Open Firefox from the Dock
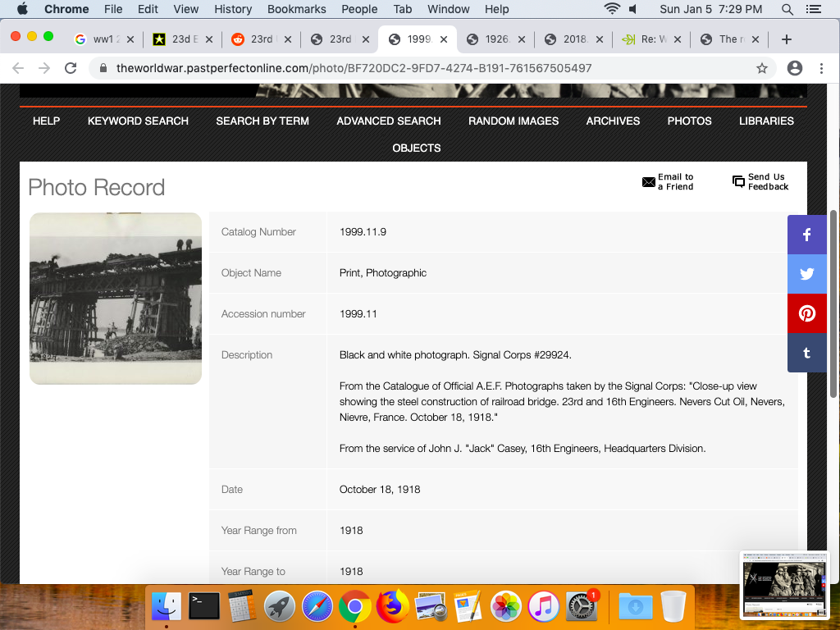This screenshot has height=630, width=840. click(393, 607)
